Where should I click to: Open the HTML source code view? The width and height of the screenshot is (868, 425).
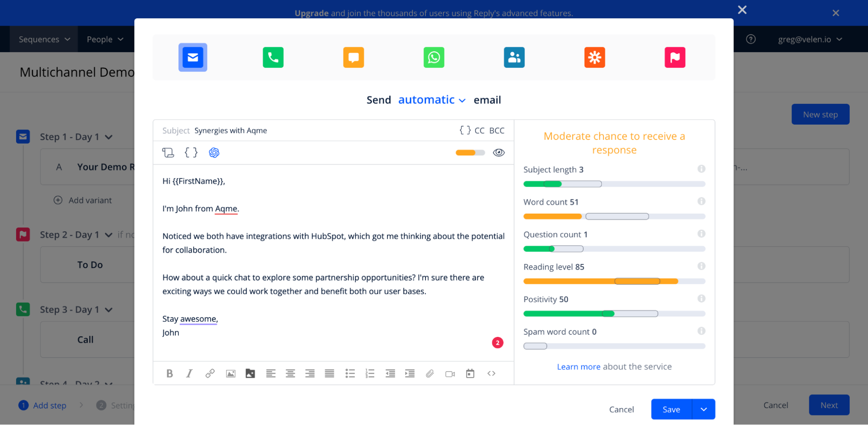(x=491, y=373)
